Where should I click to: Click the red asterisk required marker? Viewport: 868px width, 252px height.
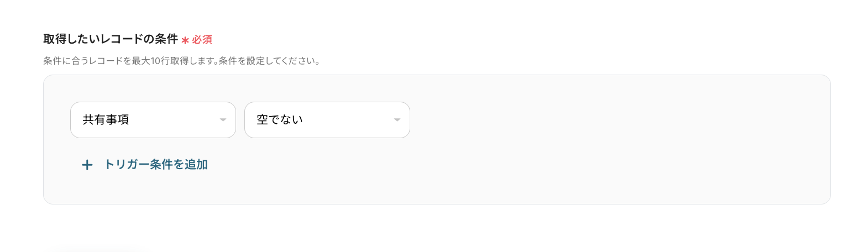185,40
